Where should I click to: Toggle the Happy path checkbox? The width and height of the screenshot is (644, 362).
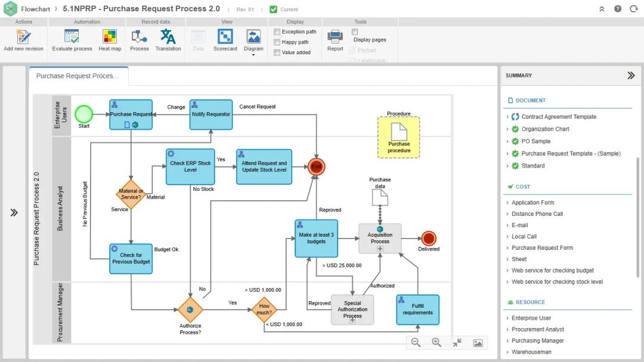[277, 42]
